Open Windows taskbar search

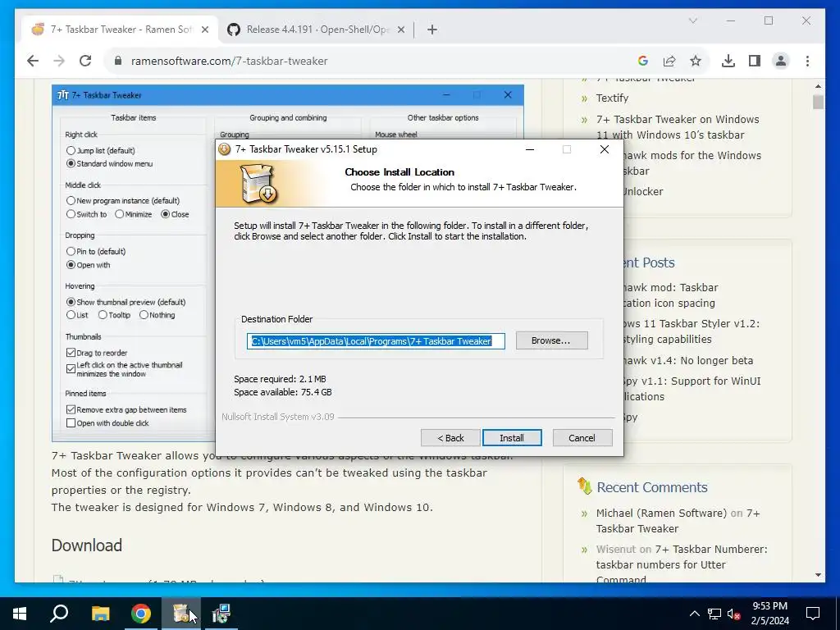59,614
